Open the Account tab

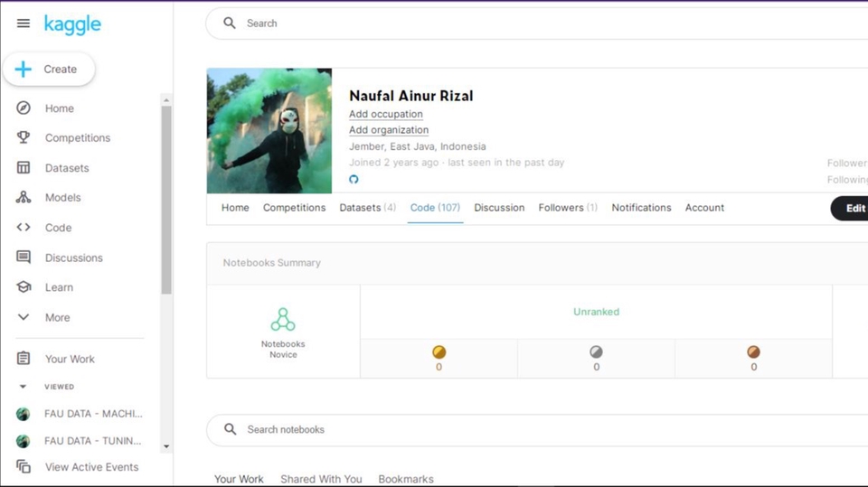pos(704,208)
